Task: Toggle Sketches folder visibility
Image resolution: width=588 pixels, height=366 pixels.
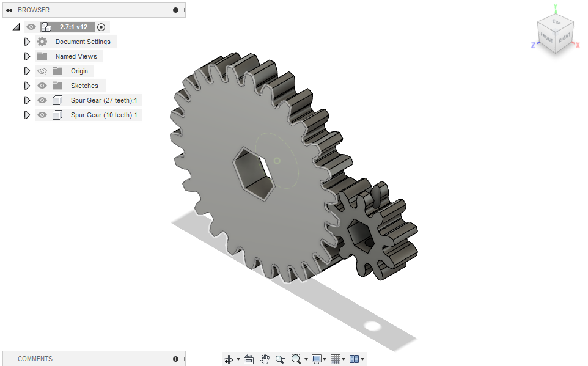Action: click(x=42, y=86)
